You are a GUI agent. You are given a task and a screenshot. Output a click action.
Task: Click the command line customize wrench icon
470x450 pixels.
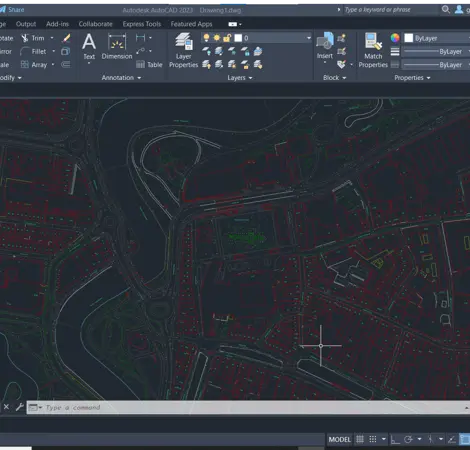tap(19, 407)
